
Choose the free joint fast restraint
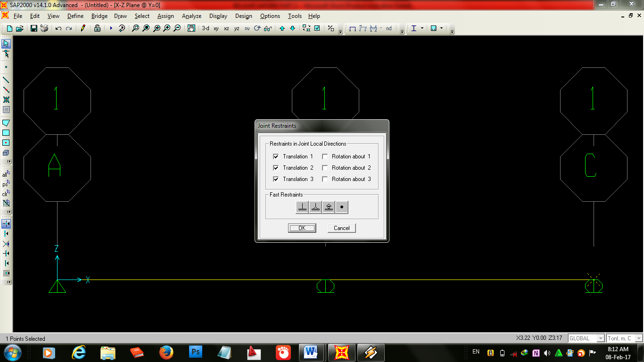pos(341,207)
